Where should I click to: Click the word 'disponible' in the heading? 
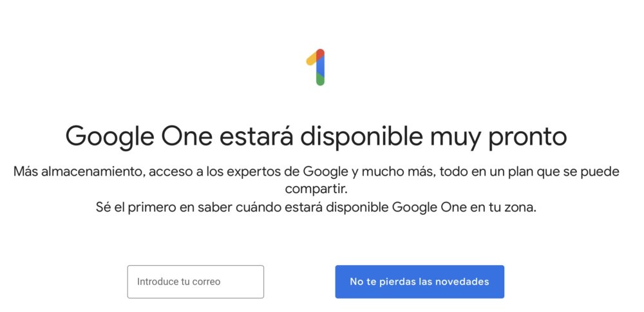(x=361, y=136)
